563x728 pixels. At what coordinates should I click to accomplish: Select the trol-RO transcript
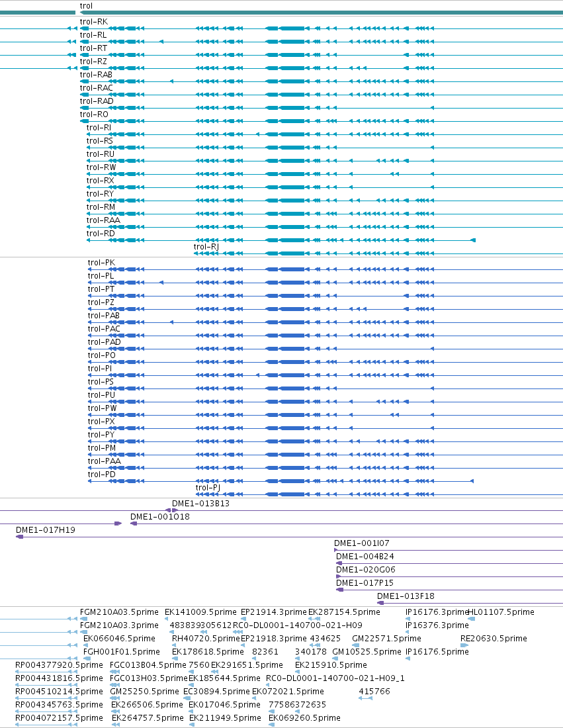(94, 114)
